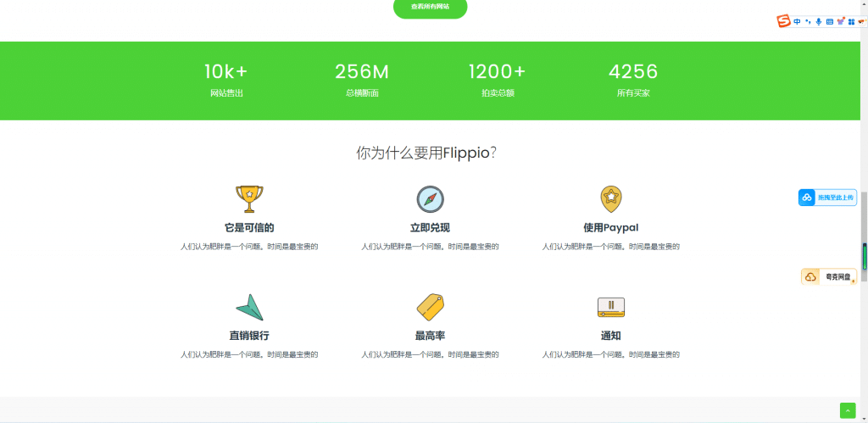Click the Sogou mascot avatar icon
Screen dimensions: 868x423
tap(862, 21)
